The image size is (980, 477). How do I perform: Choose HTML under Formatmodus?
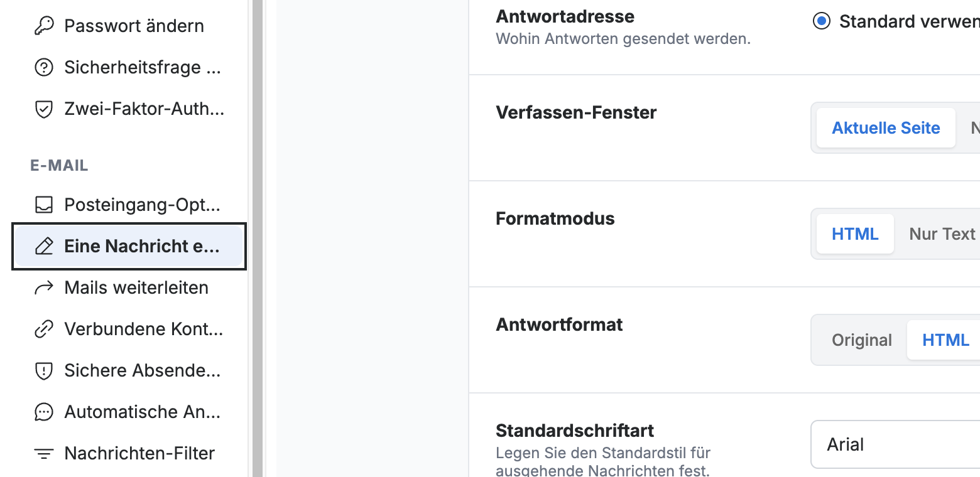pos(855,234)
